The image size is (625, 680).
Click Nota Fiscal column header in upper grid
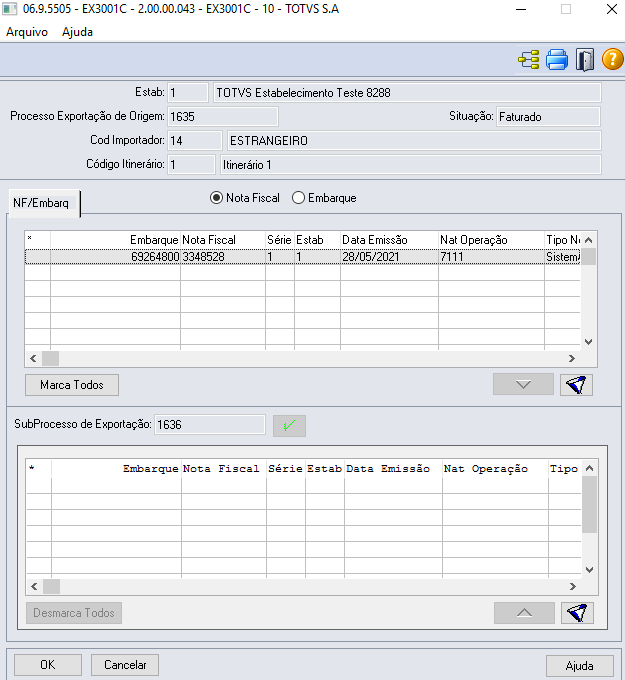[223, 240]
